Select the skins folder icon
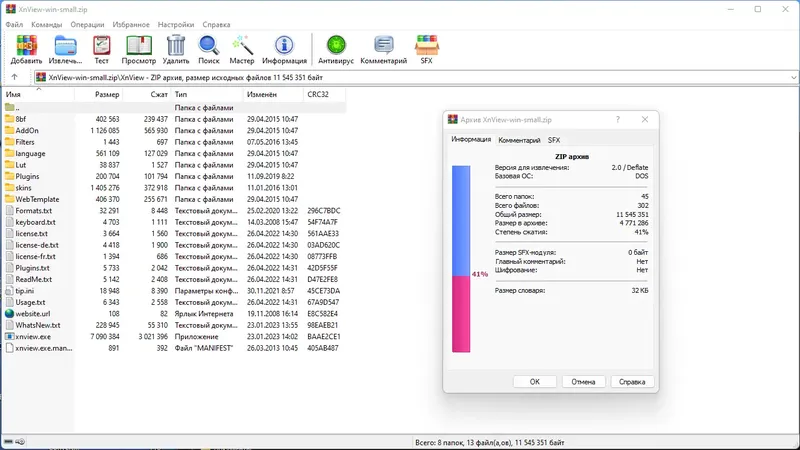Image resolution: width=800 pixels, height=450 pixels. click(10, 188)
